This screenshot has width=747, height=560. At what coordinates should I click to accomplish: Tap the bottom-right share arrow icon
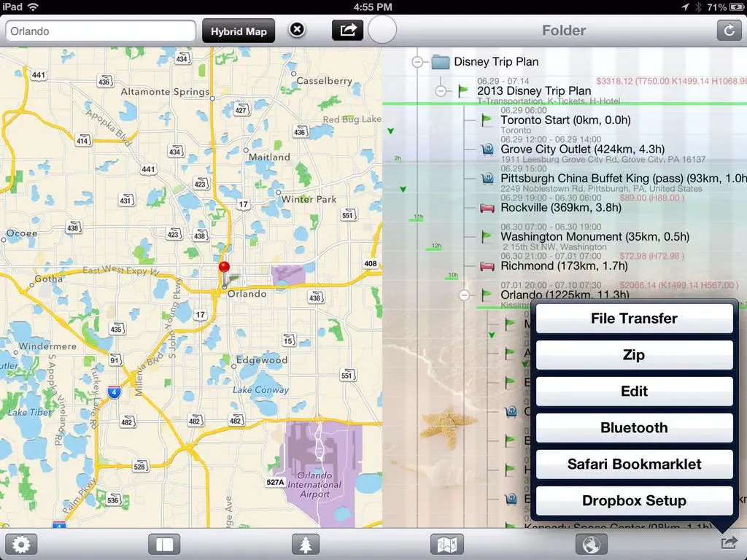[x=729, y=542]
